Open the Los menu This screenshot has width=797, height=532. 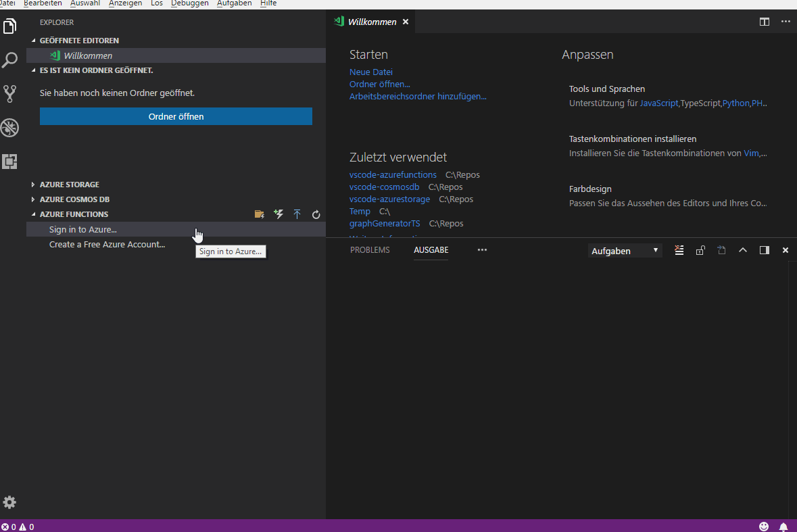coord(157,3)
